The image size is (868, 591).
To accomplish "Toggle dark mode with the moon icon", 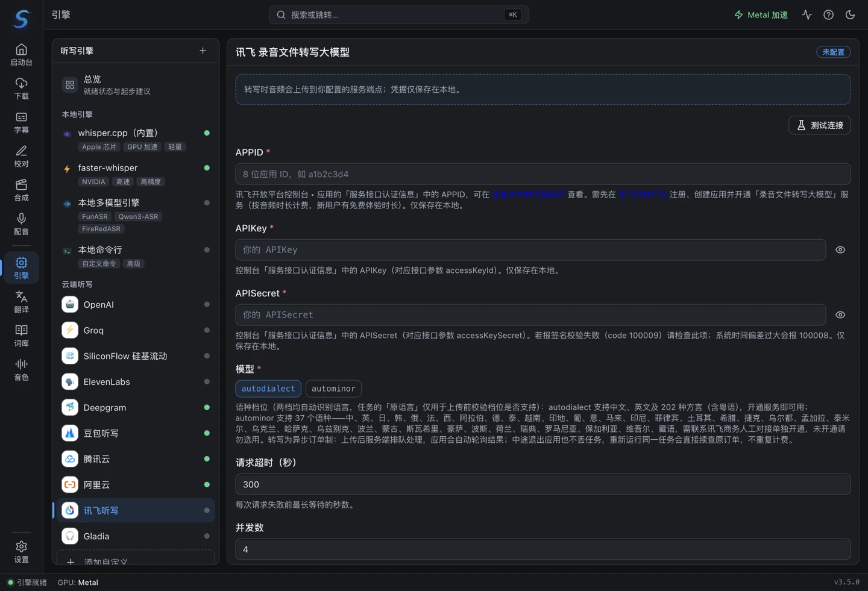I will [x=850, y=14].
